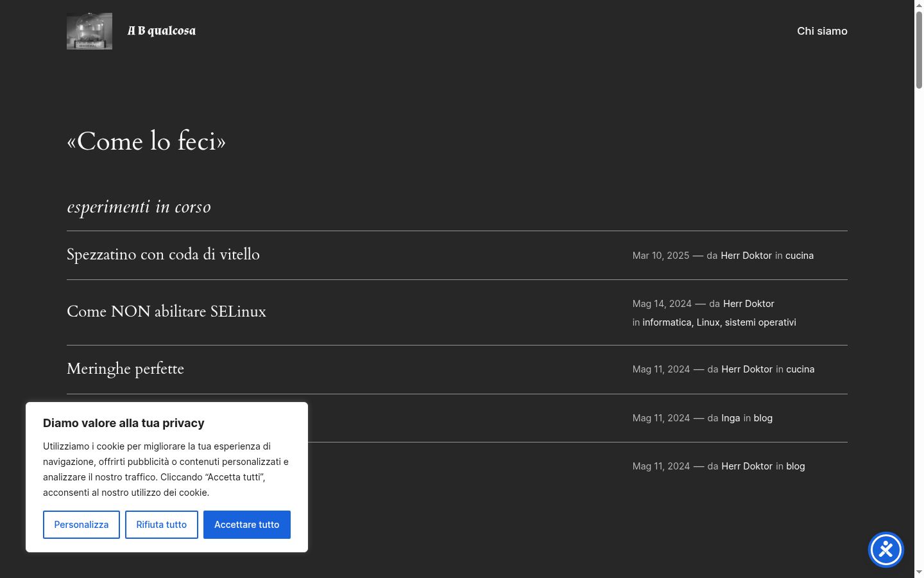924x578 pixels.
Task: Open the Chi siamo menu item
Action: click(x=822, y=31)
